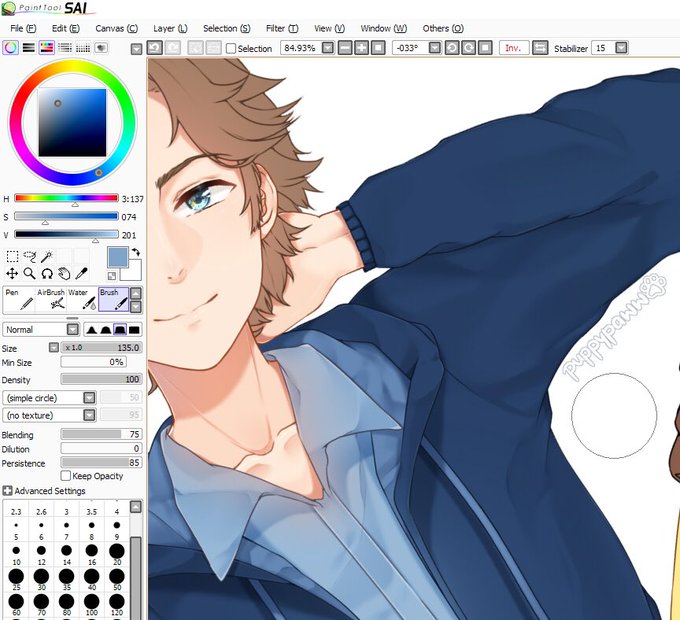Open the Layer menu

click(170, 29)
